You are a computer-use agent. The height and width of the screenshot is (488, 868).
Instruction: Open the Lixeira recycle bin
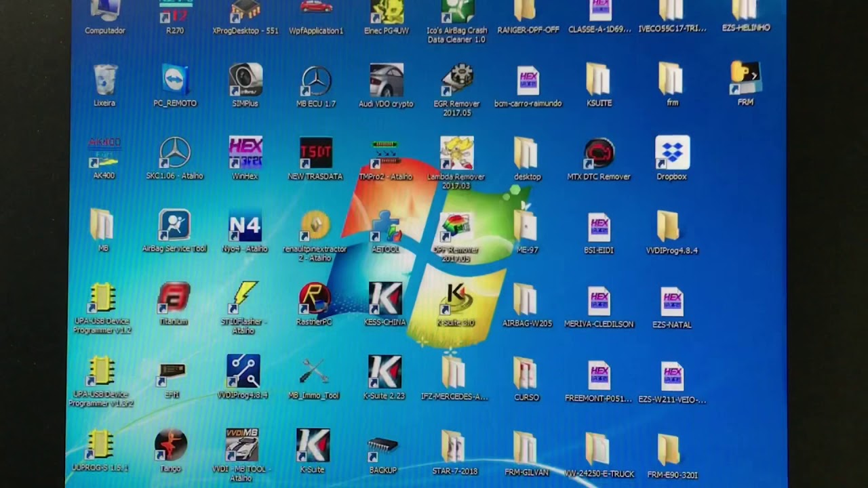tap(104, 85)
